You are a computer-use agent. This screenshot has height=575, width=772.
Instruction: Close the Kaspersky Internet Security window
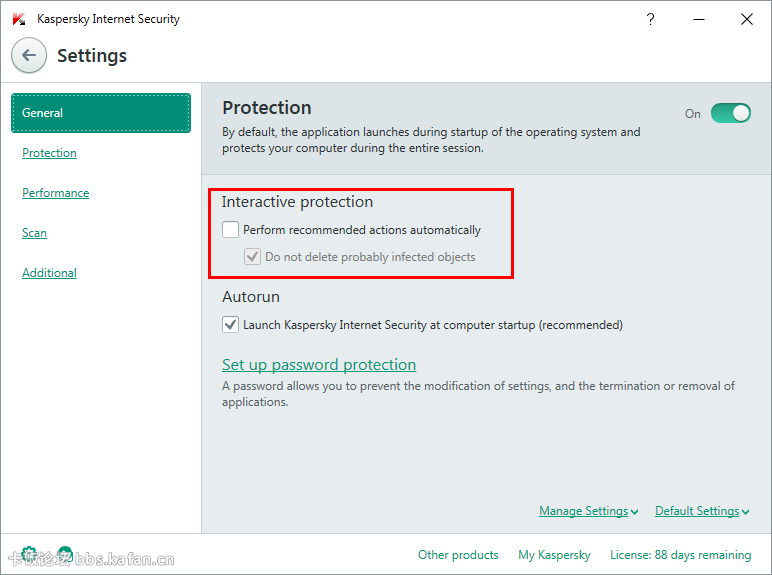(746, 19)
